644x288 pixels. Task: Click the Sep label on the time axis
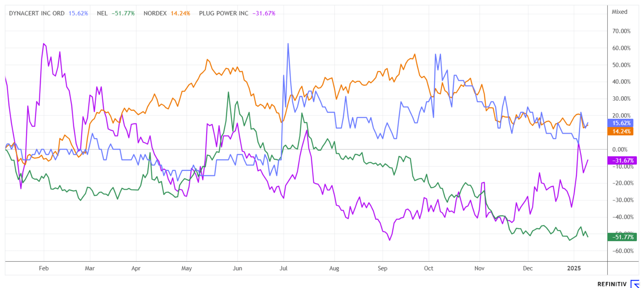pos(382,268)
